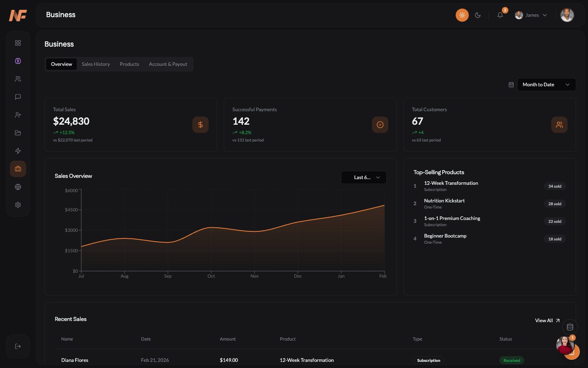Open the community people icon in sidebar
Image resolution: width=588 pixels, height=368 pixels.
(18, 79)
